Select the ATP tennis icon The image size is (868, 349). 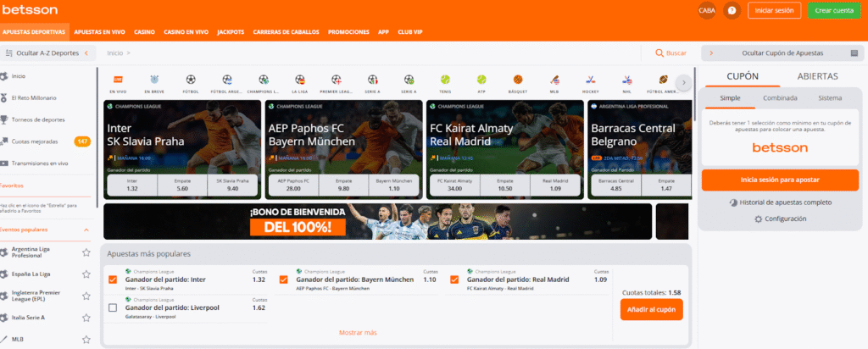coord(481,80)
